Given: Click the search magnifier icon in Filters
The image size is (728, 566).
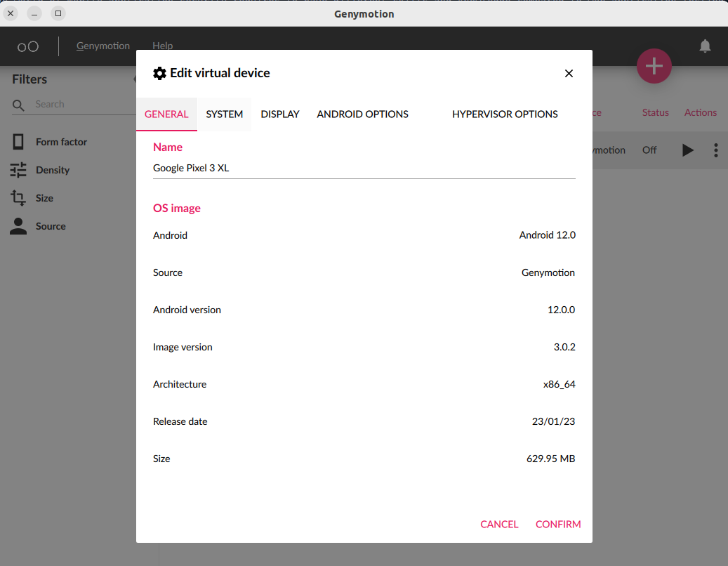Looking at the screenshot, I should (18, 105).
